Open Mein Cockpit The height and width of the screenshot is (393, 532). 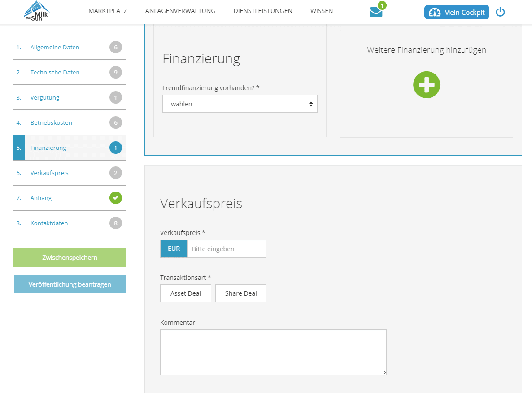click(x=457, y=13)
